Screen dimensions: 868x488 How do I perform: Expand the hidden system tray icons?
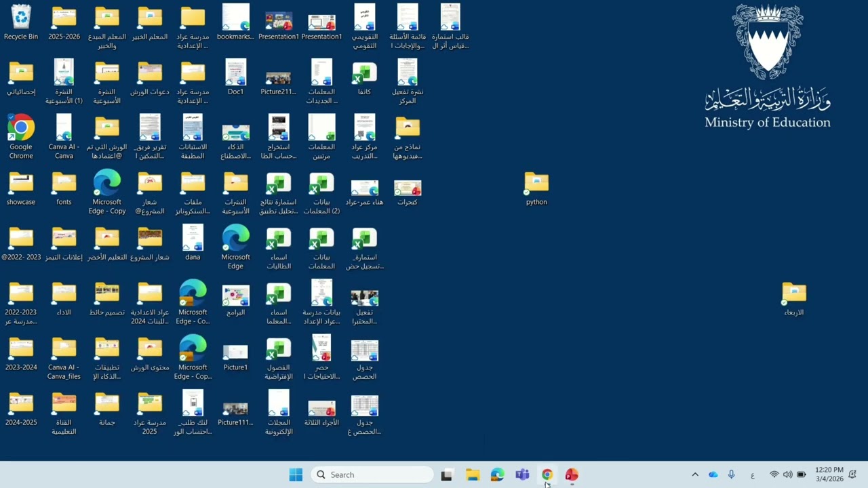pyautogui.click(x=694, y=474)
